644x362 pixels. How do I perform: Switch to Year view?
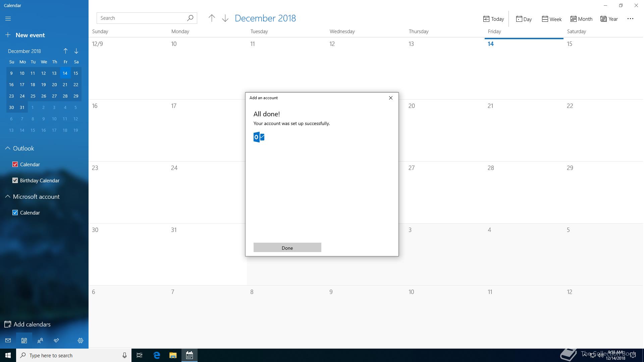[x=609, y=19]
